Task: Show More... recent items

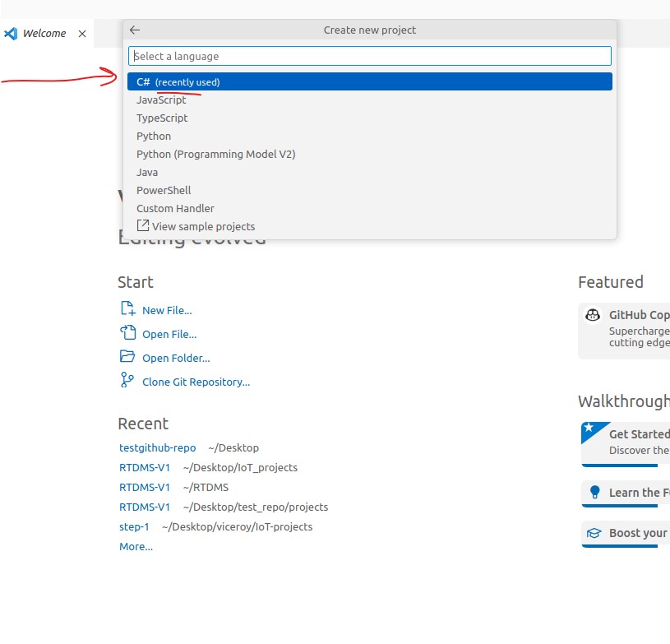Action: point(136,546)
